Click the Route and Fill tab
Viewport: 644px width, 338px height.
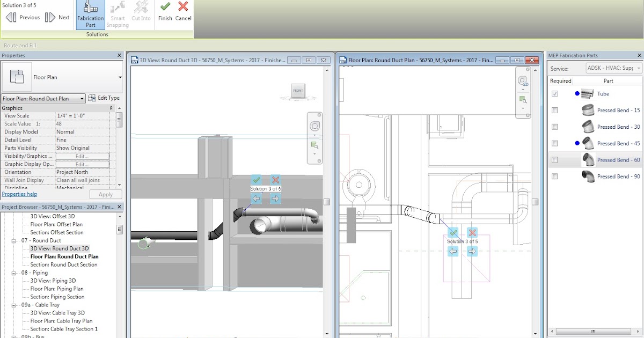click(20, 45)
